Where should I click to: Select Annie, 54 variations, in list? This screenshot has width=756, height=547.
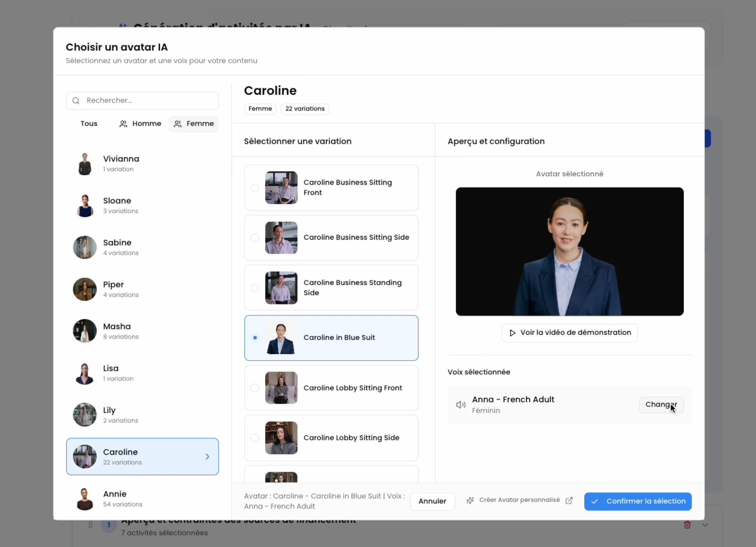[x=142, y=498]
